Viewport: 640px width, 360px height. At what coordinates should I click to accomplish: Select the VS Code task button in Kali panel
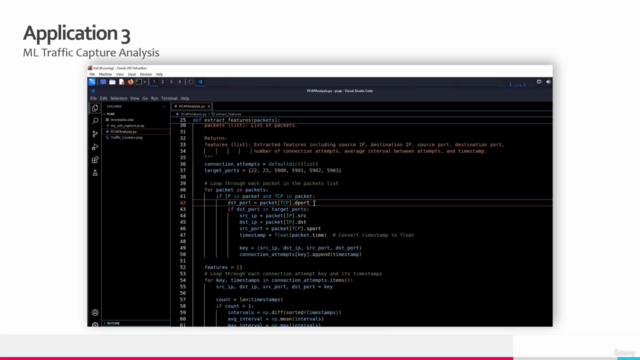click(200, 82)
